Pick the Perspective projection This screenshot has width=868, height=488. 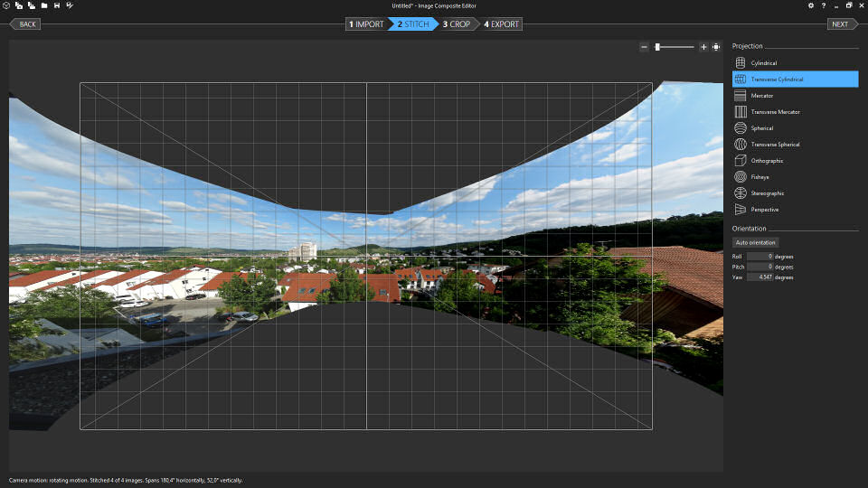coord(764,210)
